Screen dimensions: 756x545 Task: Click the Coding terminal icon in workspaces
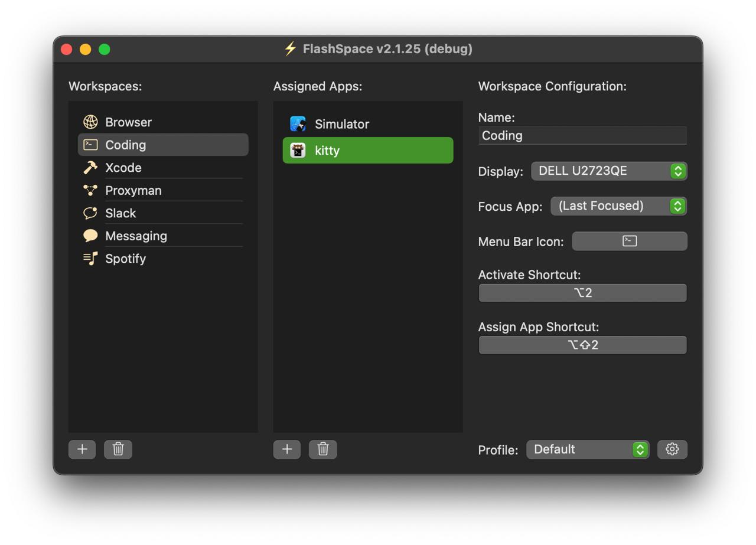90,145
